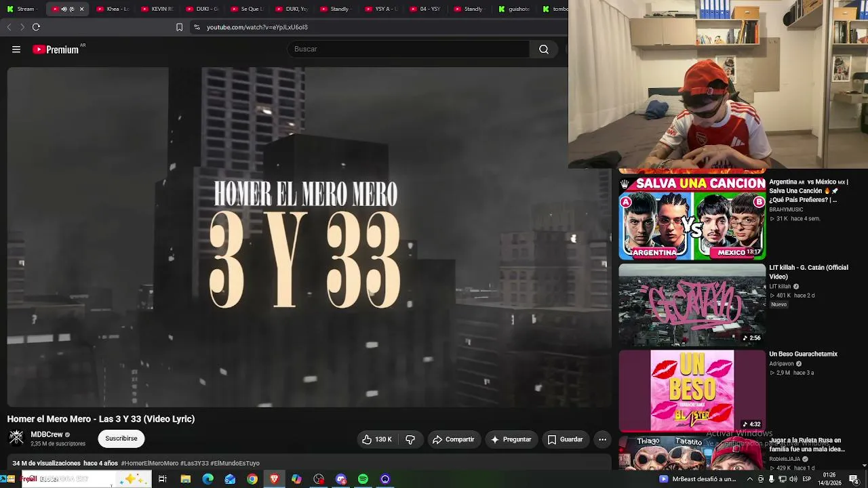
Task: Open File Explorer from taskbar
Action: click(185, 479)
